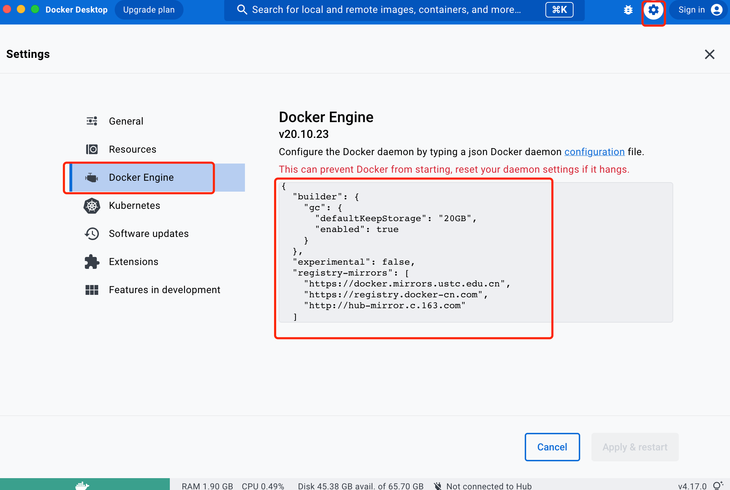Click the "builder" key line

(326, 197)
